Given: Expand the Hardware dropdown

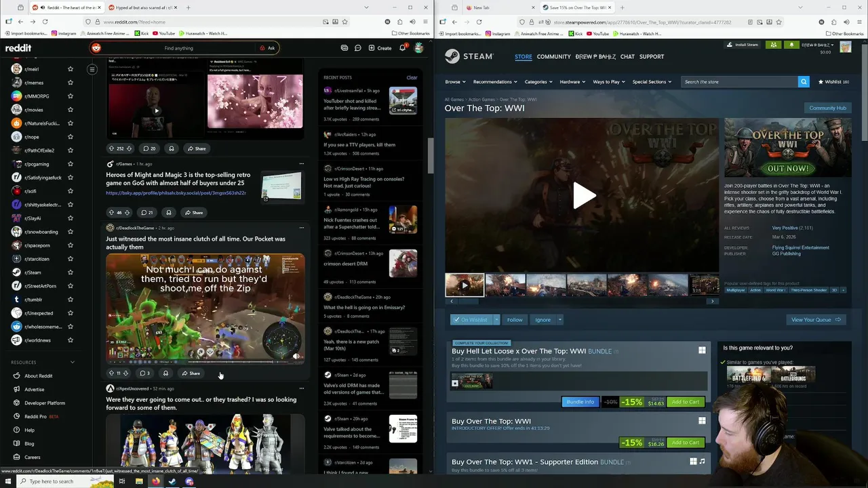Looking at the screenshot, I should (x=572, y=82).
